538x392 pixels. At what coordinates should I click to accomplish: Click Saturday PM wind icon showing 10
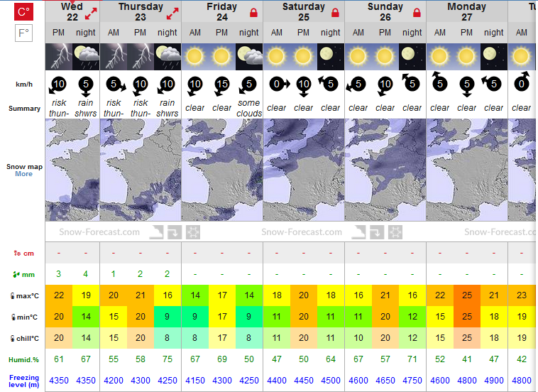pyautogui.click(x=304, y=87)
